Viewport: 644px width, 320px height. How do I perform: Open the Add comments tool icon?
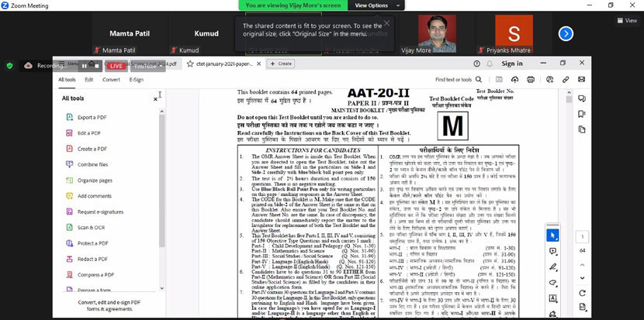click(x=69, y=196)
